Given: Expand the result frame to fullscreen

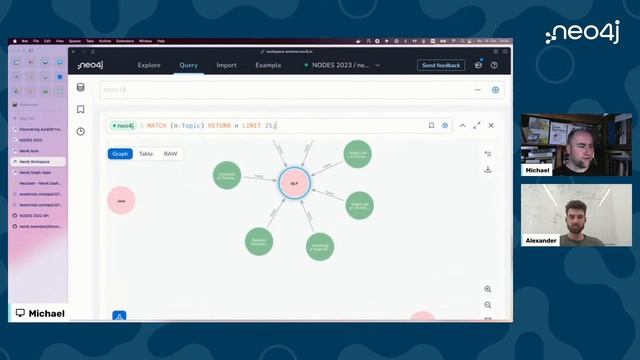Looking at the screenshot, I should (477, 125).
